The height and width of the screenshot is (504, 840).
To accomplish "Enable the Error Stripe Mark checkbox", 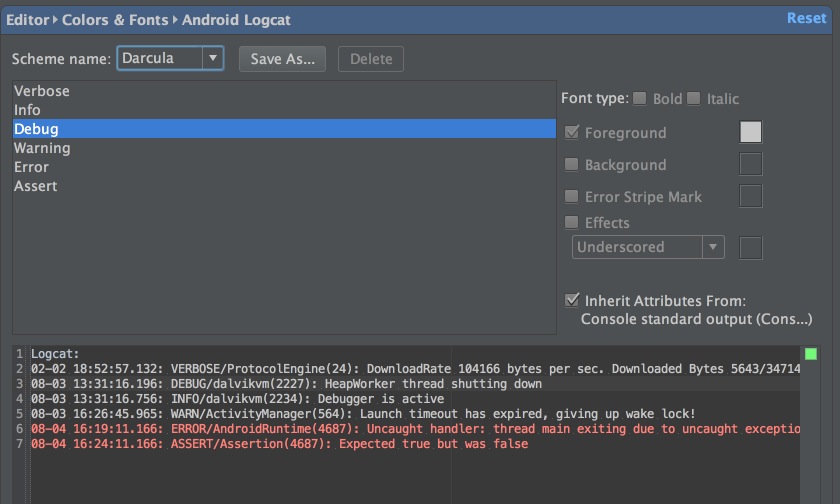I will click(572, 196).
